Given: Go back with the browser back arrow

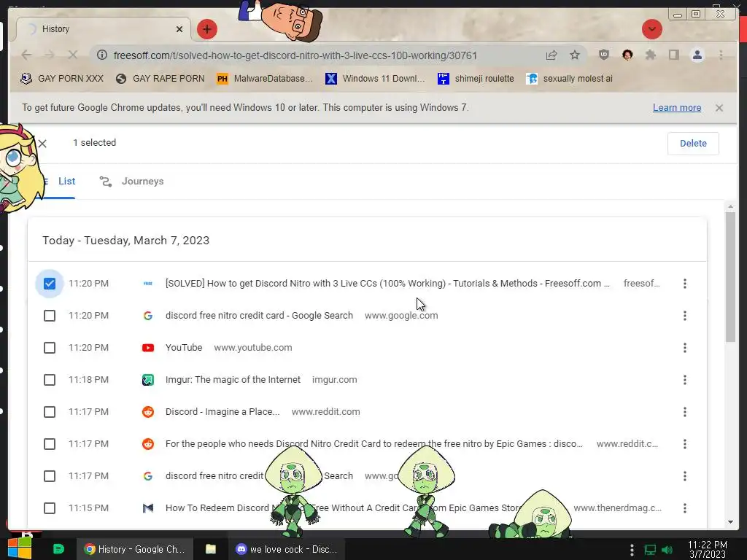Looking at the screenshot, I should pos(27,55).
